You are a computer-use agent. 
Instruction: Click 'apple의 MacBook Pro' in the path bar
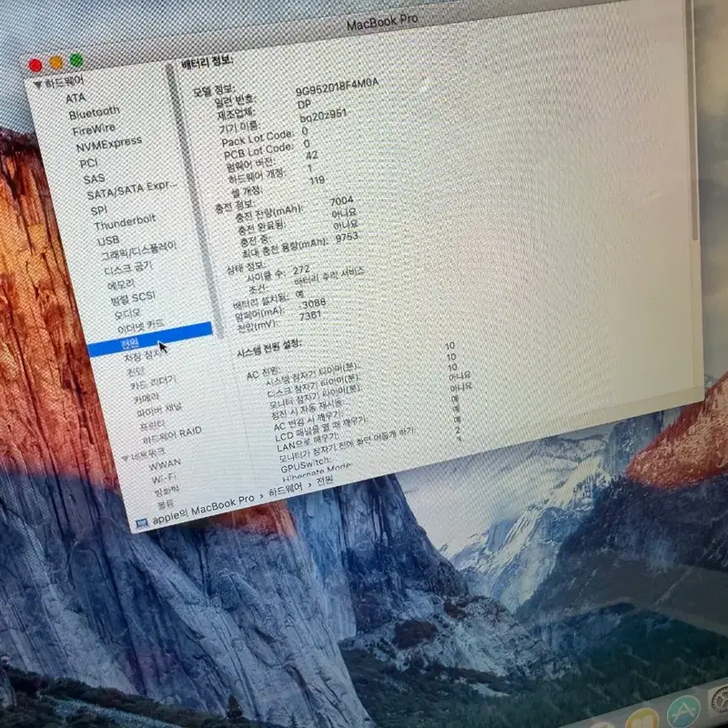(x=203, y=509)
